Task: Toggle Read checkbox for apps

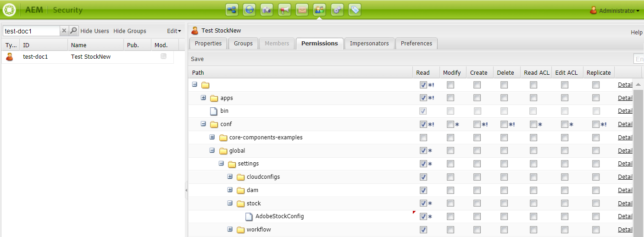Action: tap(423, 98)
